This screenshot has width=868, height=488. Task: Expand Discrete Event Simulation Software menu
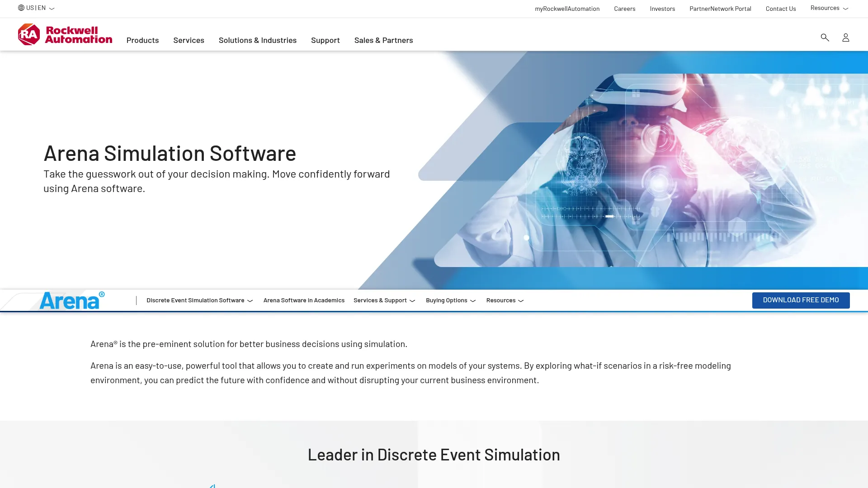point(199,300)
